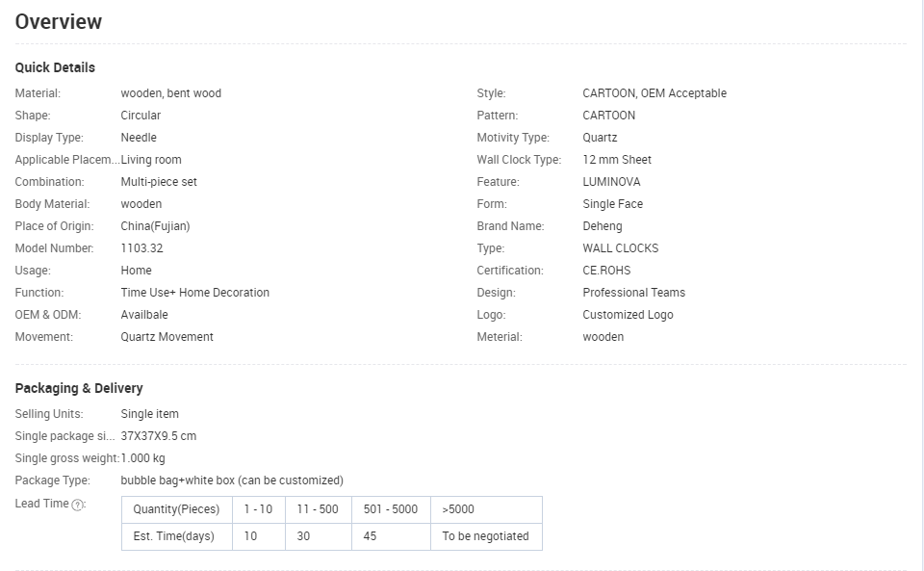Click the CE.ROHS certification value
This screenshot has width=924, height=571.
pyautogui.click(x=606, y=271)
